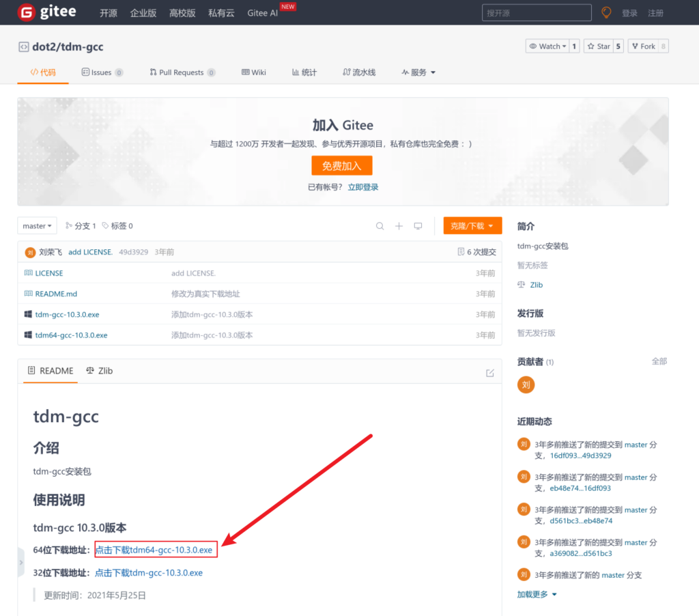This screenshot has height=616, width=699.
Task: Open commit range 16df093...49d3929
Action: pyautogui.click(x=580, y=456)
